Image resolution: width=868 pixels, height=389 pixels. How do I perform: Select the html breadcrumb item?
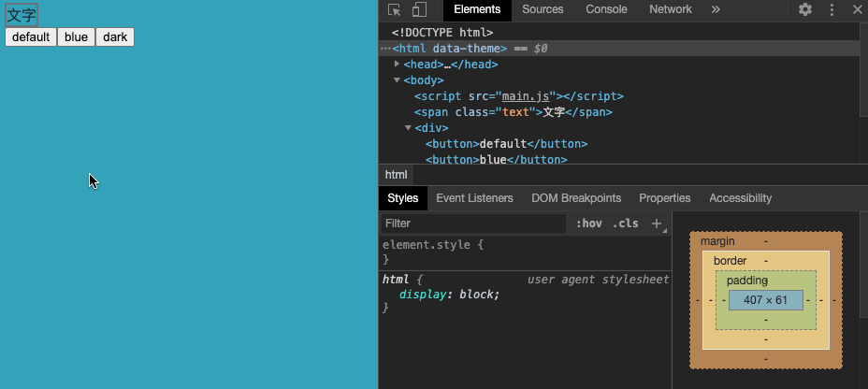click(396, 175)
